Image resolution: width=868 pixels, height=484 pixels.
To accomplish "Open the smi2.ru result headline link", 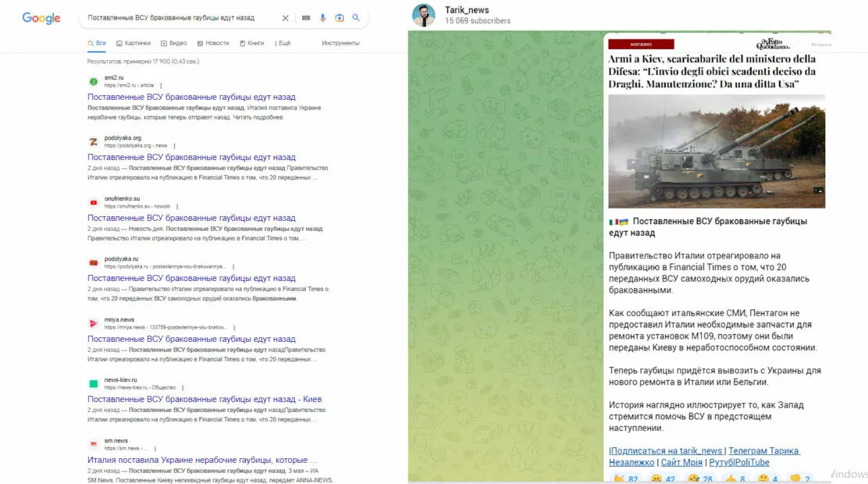I will [191, 97].
